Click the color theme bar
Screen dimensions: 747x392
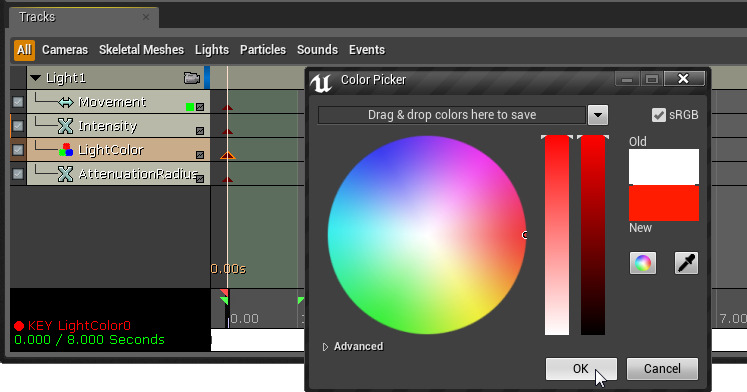pyautogui.click(x=452, y=115)
